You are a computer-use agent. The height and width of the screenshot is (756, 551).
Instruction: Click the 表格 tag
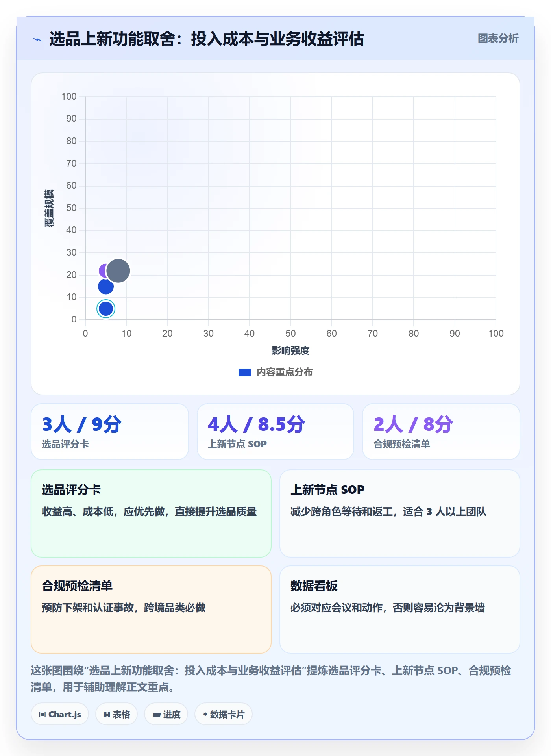[x=116, y=714]
